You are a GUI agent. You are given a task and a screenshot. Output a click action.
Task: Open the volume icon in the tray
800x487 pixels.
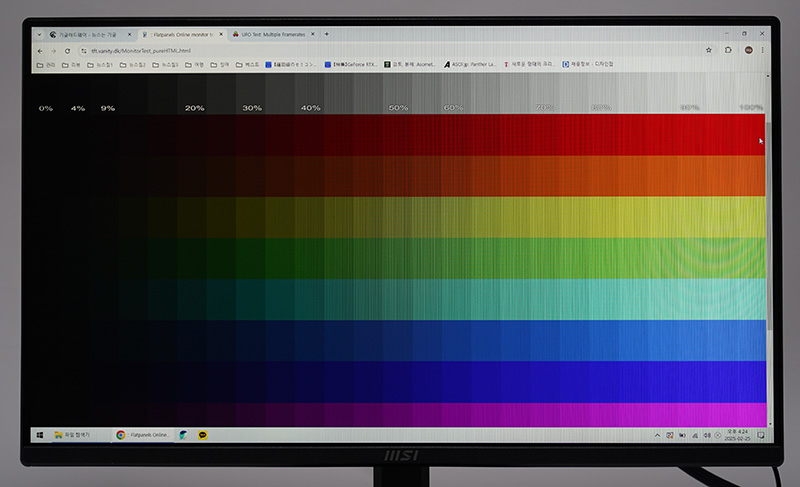[707, 435]
